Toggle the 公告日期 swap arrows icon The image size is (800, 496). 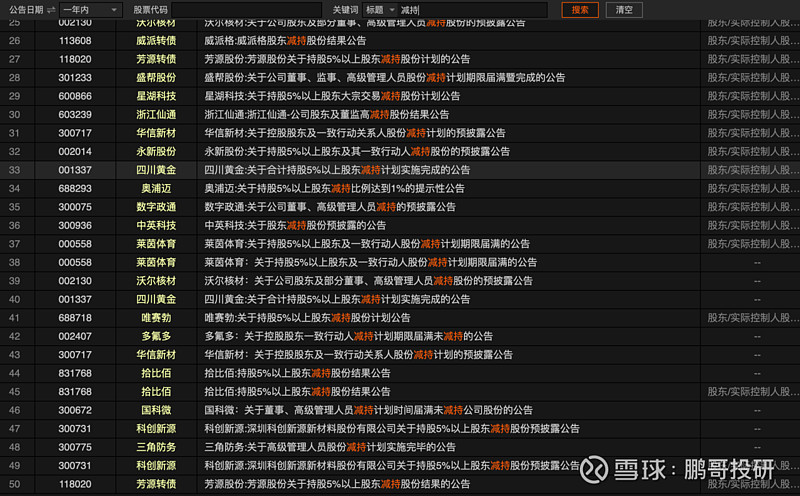point(51,10)
